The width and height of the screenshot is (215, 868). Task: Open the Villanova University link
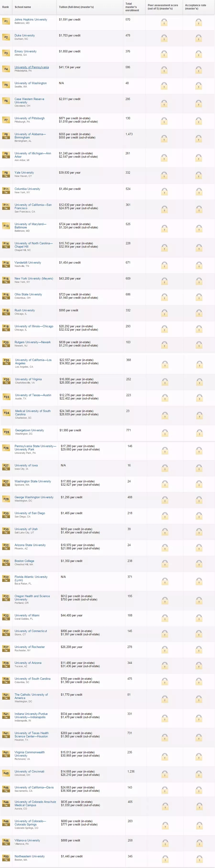[x=27, y=840]
